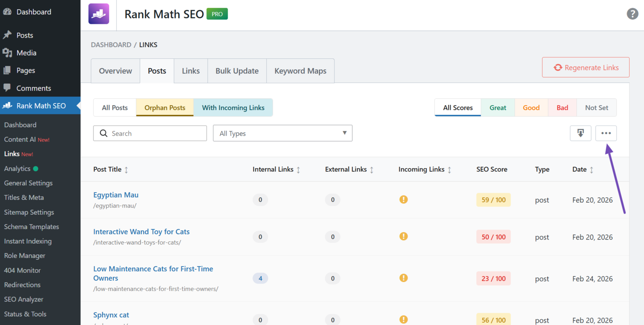Open the three-dot more options menu
The height and width of the screenshot is (325, 644).
pos(606,133)
